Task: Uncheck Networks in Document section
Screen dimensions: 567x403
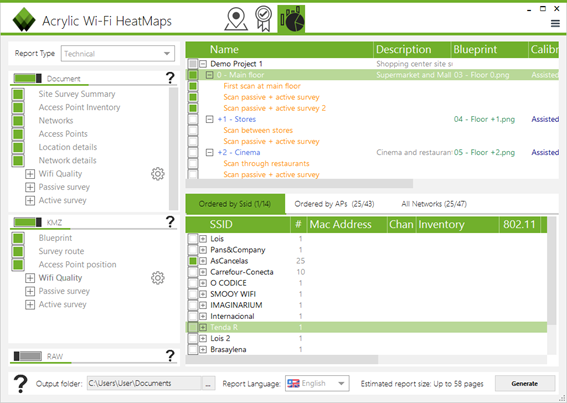Action: [18, 121]
